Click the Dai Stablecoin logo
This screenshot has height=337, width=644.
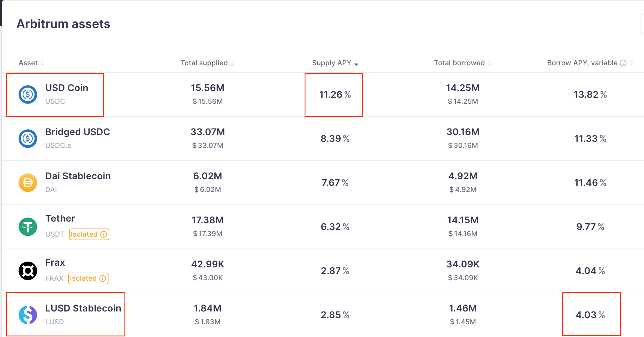pyautogui.click(x=28, y=183)
